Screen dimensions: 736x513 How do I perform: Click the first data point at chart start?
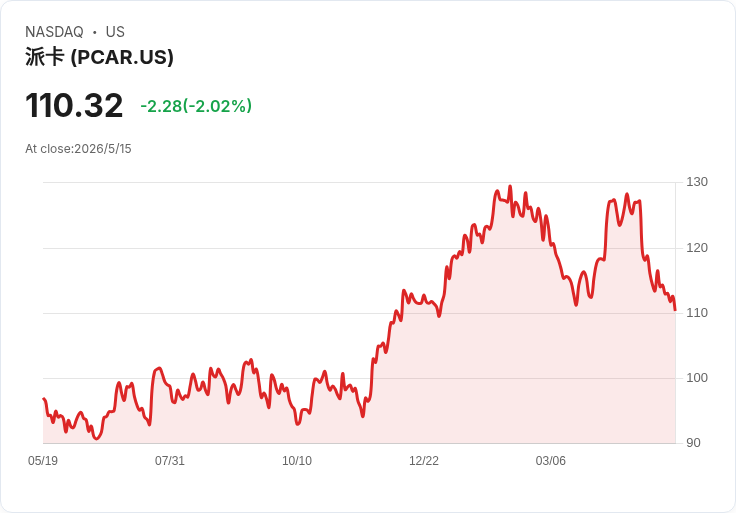pyautogui.click(x=44, y=398)
